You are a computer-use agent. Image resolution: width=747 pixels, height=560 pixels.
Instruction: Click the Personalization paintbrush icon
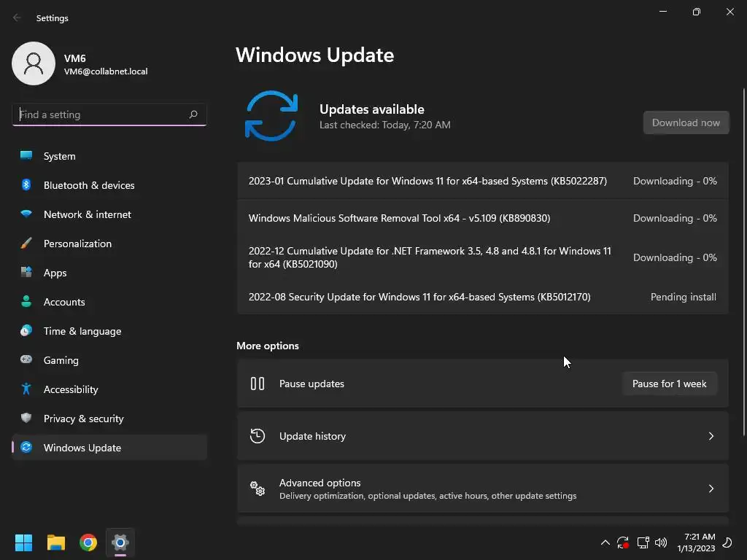tap(26, 244)
